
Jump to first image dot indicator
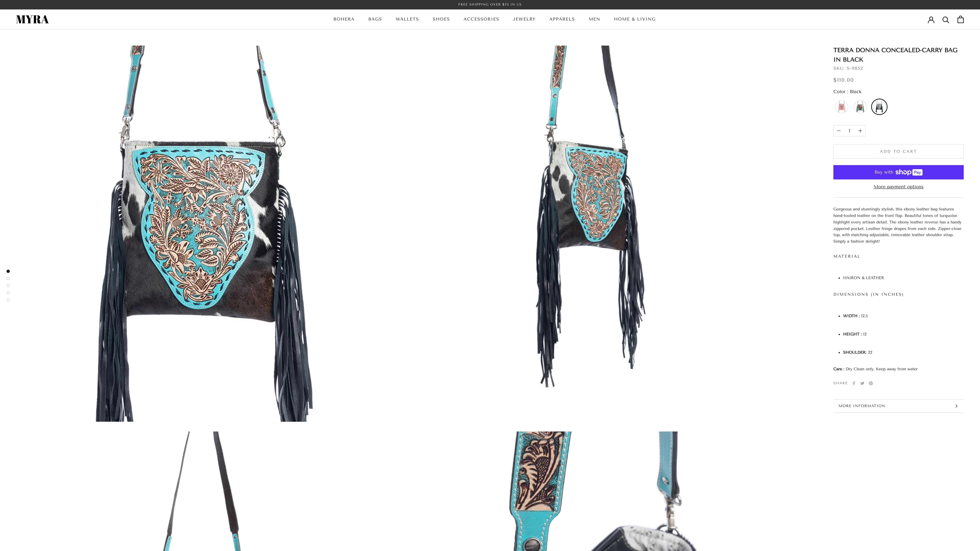tap(8, 271)
